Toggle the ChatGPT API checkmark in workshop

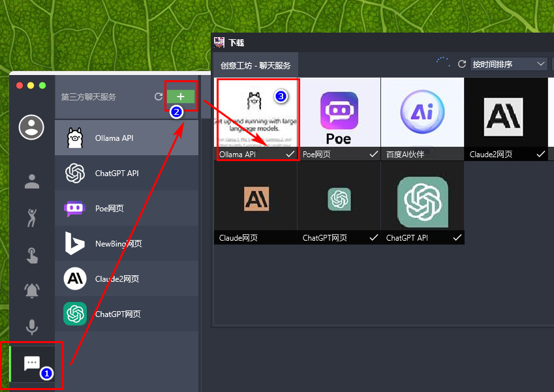[457, 237]
